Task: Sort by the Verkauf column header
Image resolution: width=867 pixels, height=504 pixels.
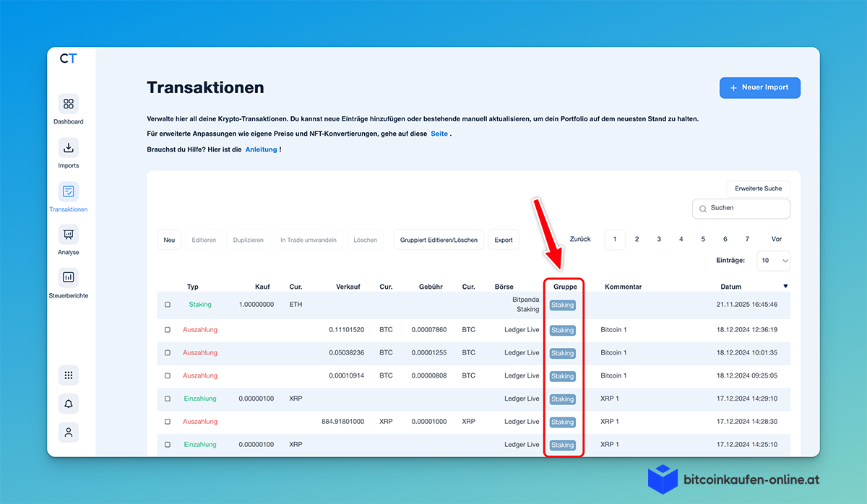Action: [348, 287]
